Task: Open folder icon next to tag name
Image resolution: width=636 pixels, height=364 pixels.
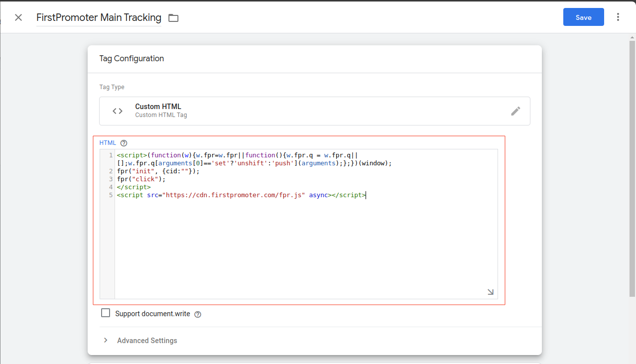Action: (173, 18)
